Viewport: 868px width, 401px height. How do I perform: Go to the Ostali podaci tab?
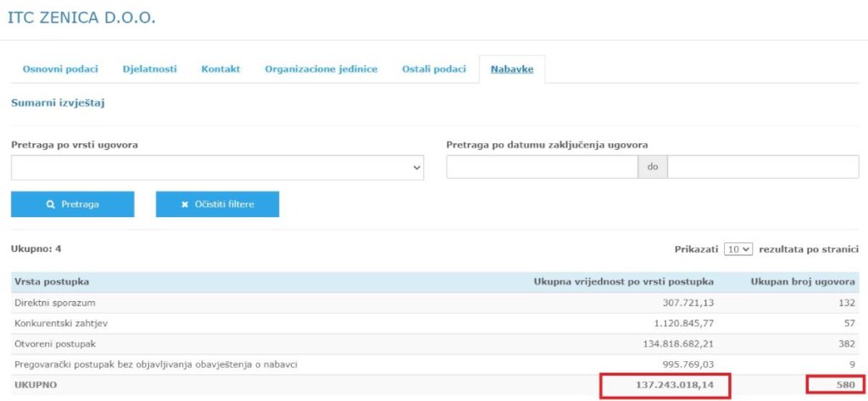(x=434, y=70)
